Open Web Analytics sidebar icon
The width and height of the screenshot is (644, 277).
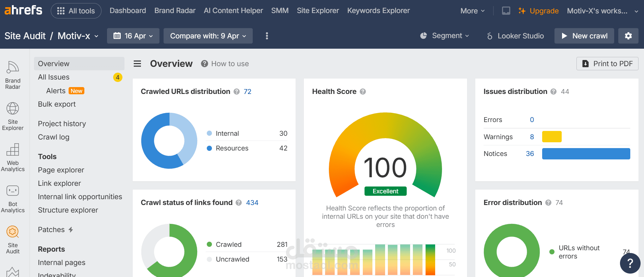click(13, 157)
